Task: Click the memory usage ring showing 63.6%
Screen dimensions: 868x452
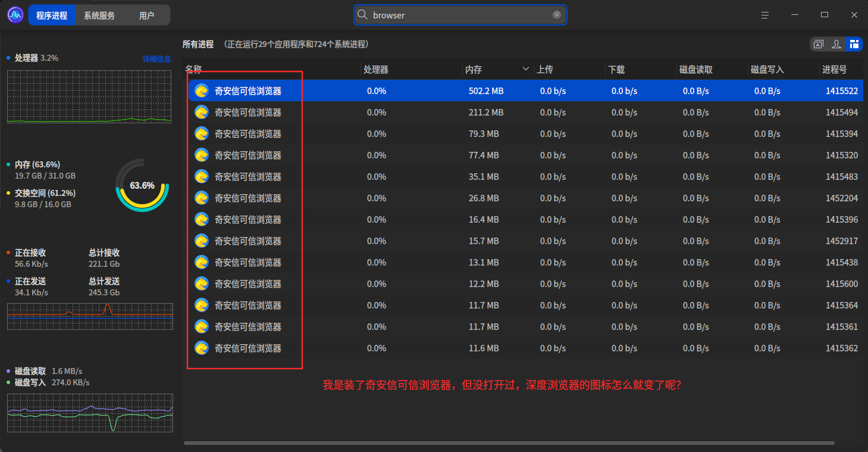Action: point(142,185)
